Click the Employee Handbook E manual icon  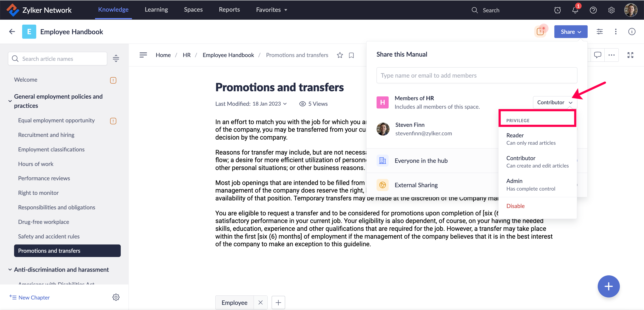pos(29,32)
